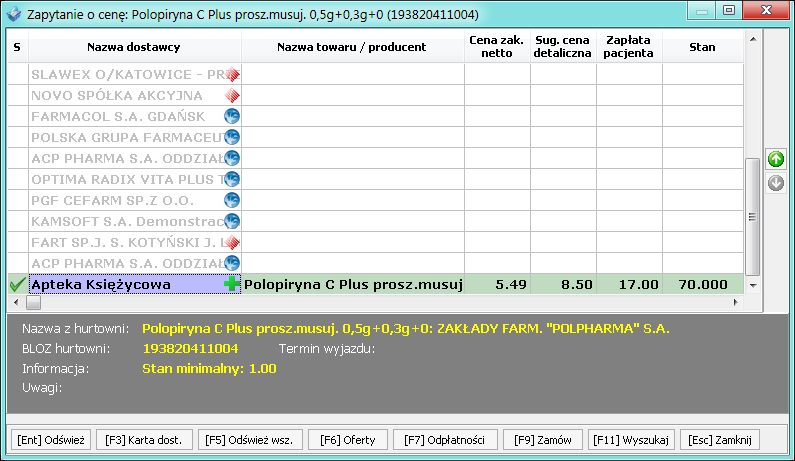Click vertical scrollbar down arrow

753,286
